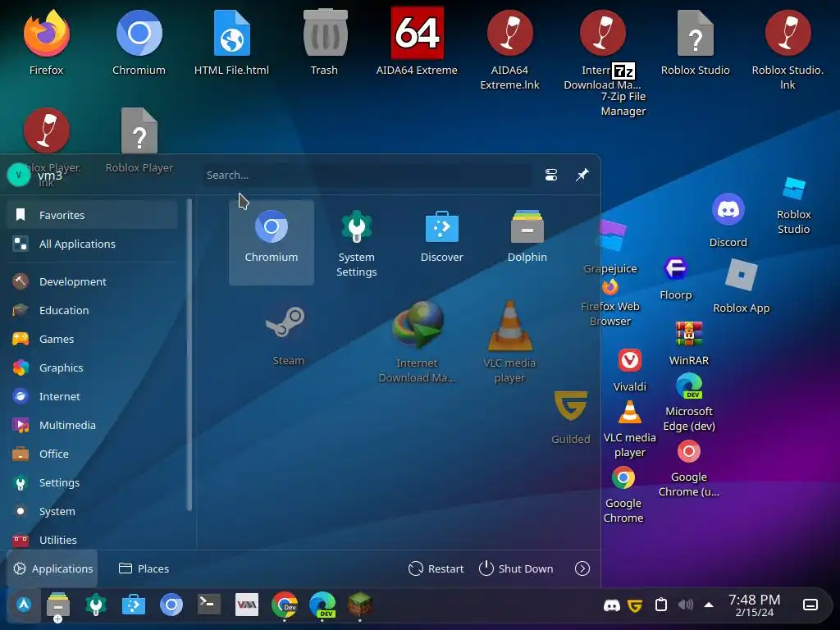Open Minecraft grass block taskbar icon
The width and height of the screenshot is (840, 630).
359,605
